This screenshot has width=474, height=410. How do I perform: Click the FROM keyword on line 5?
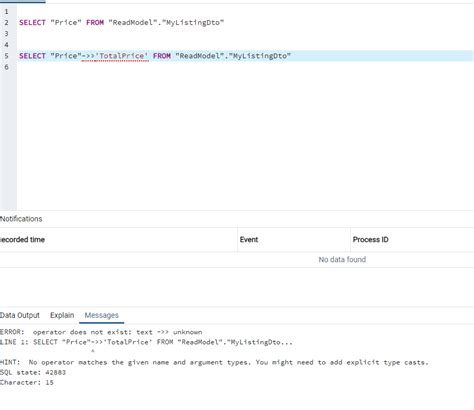(x=162, y=56)
